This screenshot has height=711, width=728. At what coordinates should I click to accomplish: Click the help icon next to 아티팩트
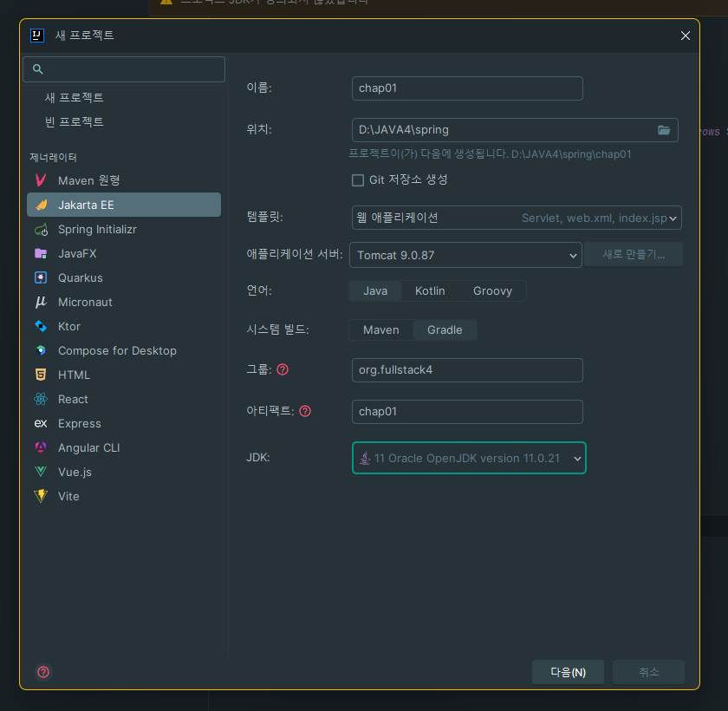click(305, 411)
